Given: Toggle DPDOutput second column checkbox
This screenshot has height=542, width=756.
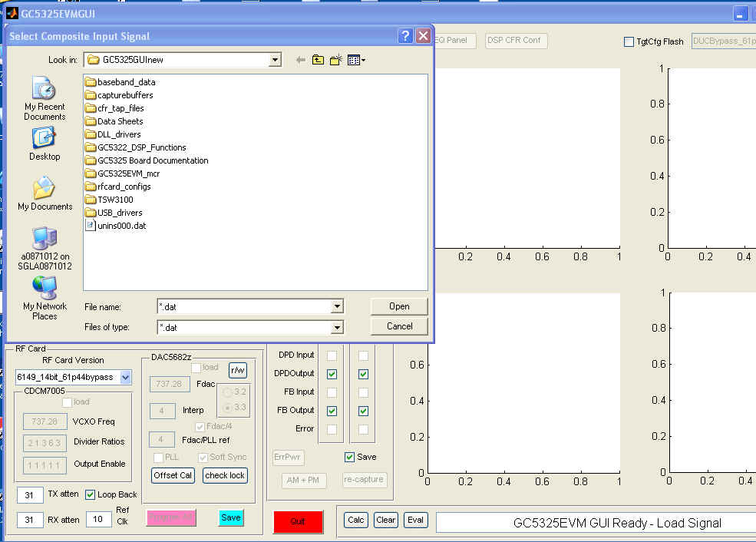Looking at the screenshot, I should click(x=364, y=374).
